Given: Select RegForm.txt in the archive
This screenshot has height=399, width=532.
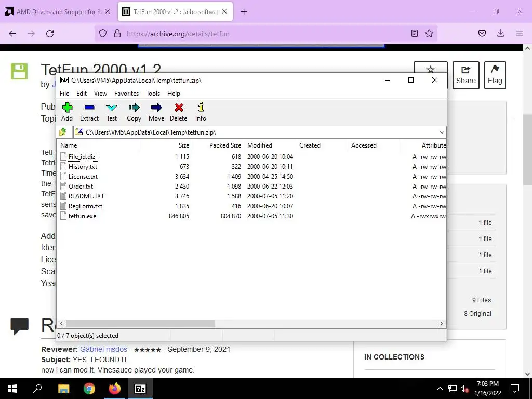Looking at the screenshot, I should 86,206.
